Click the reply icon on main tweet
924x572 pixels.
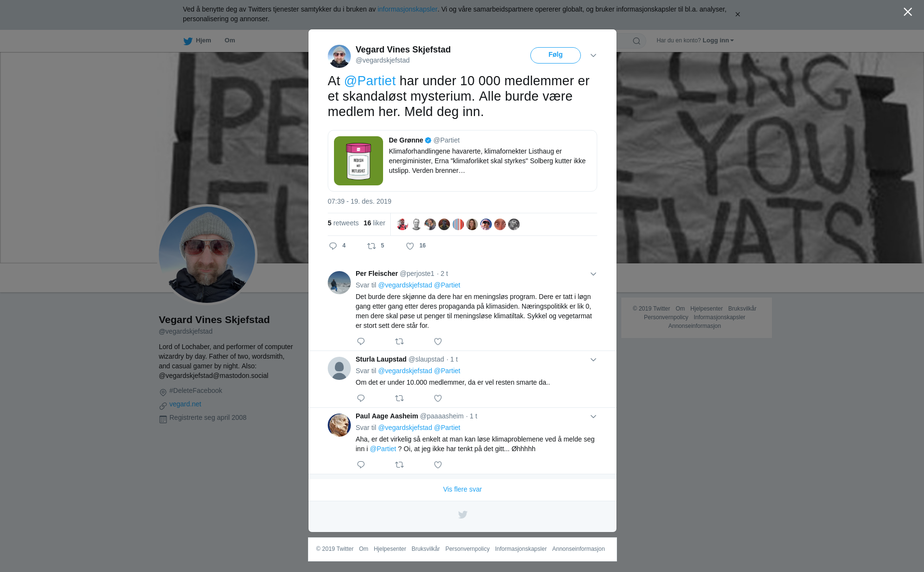coord(333,246)
